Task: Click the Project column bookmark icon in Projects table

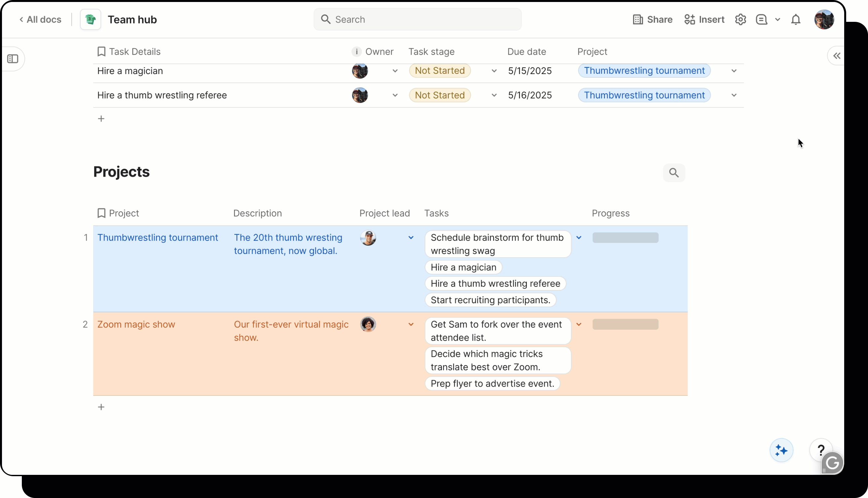Action: coord(101,213)
